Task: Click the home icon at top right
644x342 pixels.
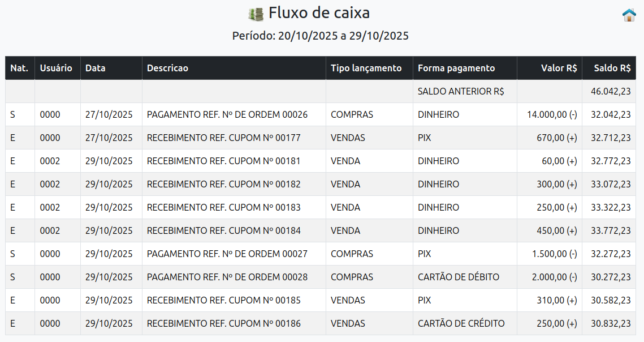Action: point(629,15)
